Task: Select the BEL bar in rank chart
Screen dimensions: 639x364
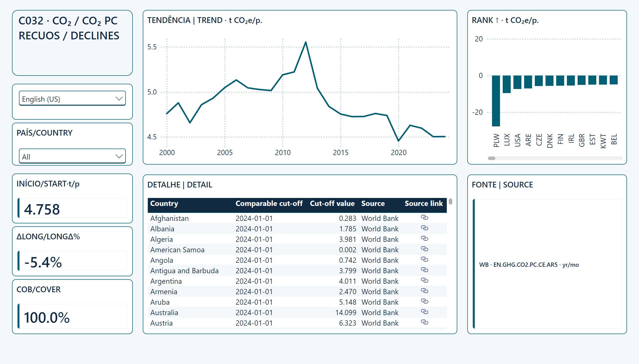Action: click(614, 80)
